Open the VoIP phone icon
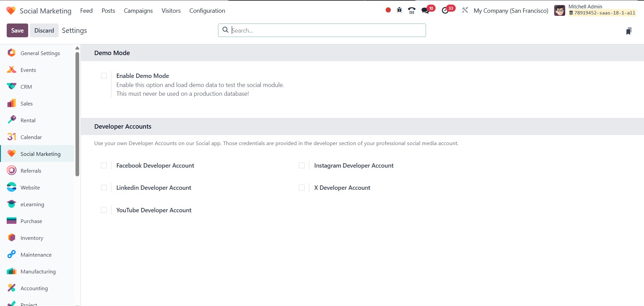The width and height of the screenshot is (644, 306). (x=412, y=10)
